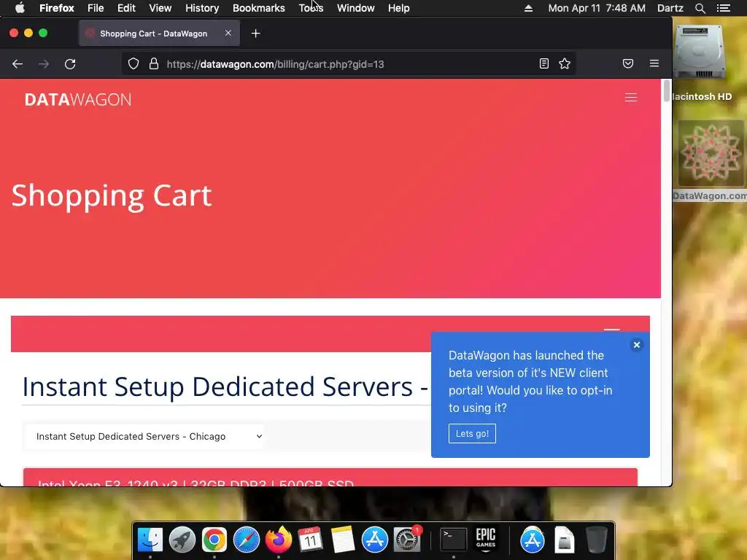This screenshot has height=560, width=747.
Task: Open the DataWagon site hamburger menu
Action: (x=631, y=97)
